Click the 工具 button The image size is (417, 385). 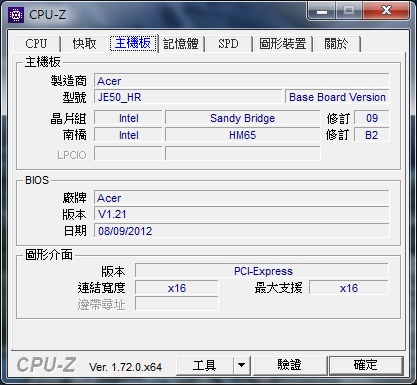(x=205, y=365)
